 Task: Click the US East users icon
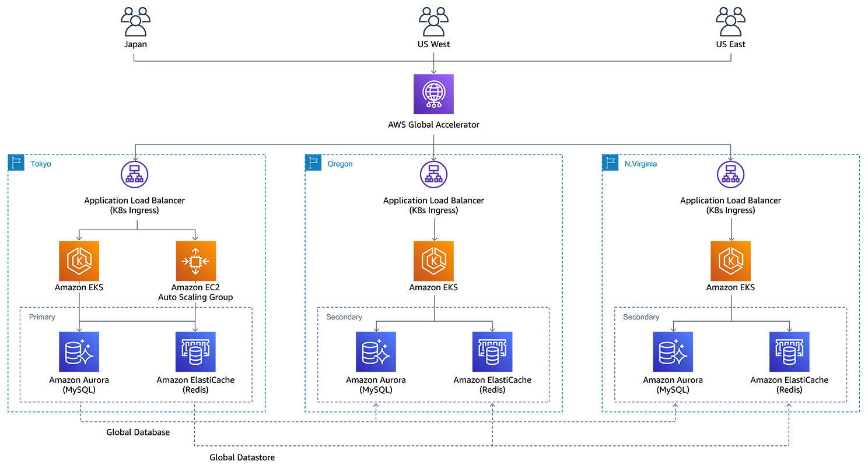[731, 22]
